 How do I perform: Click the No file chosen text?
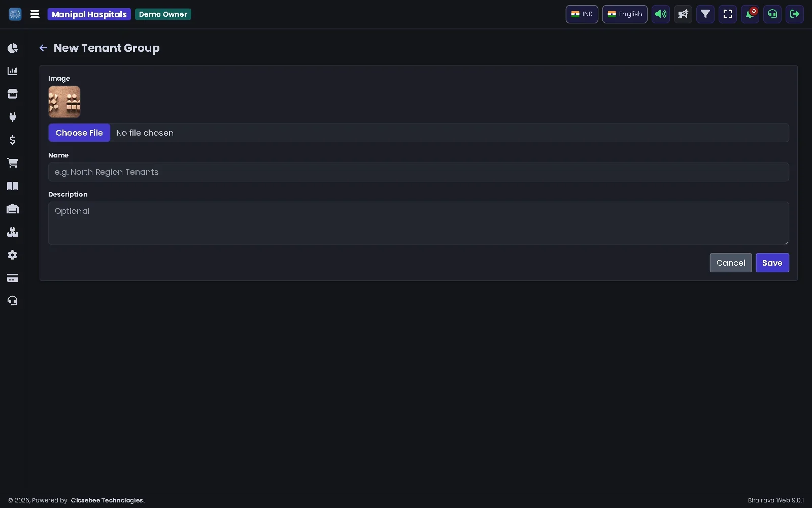tap(145, 133)
